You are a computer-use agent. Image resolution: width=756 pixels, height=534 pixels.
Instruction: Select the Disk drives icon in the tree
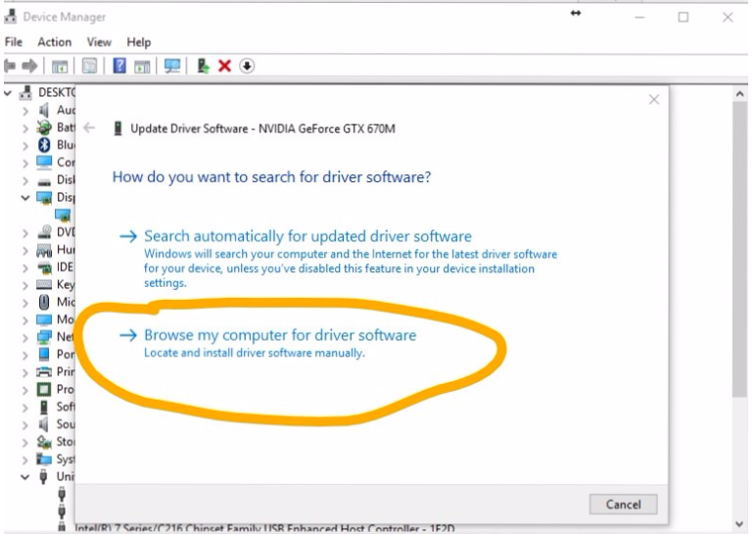[x=44, y=182]
